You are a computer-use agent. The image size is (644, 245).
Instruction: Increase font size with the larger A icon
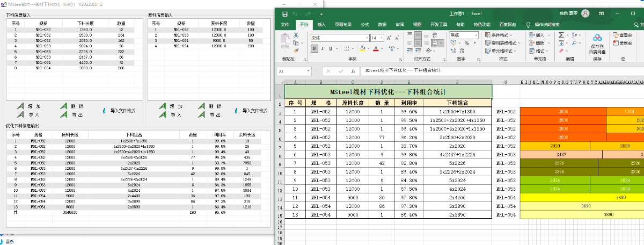pos(389,38)
